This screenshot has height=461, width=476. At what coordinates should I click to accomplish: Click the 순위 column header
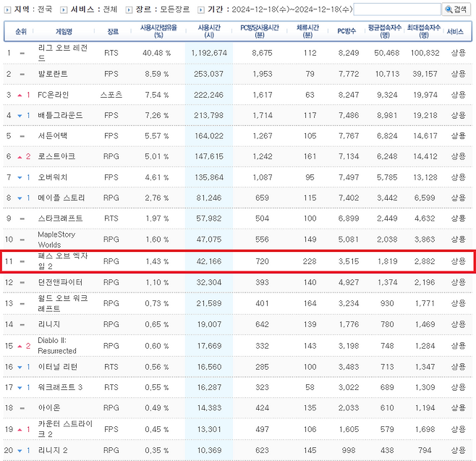click(20, 32)
